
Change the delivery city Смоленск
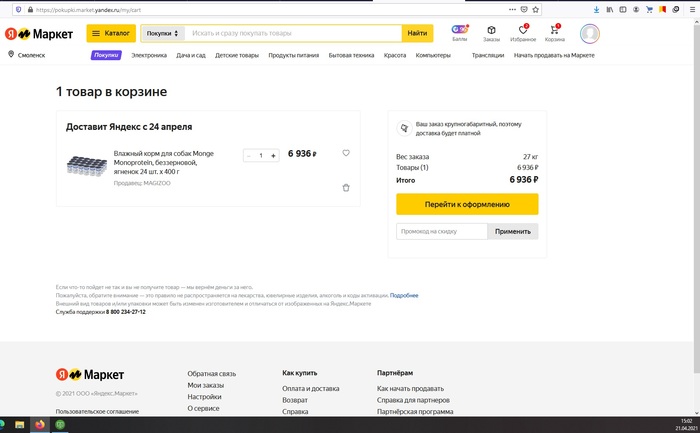pos(32,55)
